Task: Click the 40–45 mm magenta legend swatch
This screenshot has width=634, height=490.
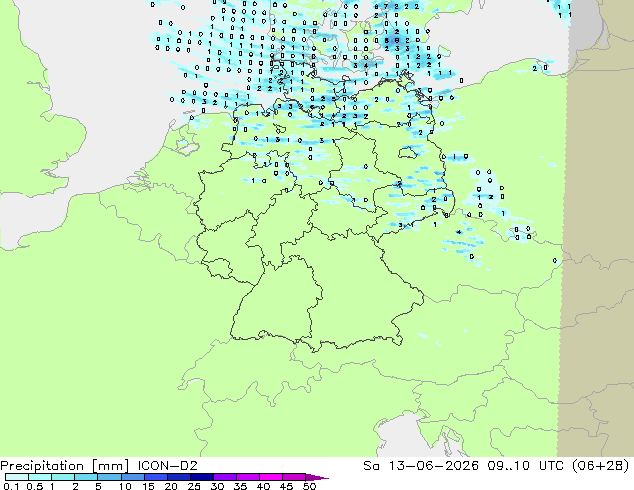Action: pyautogui.click(x=271, y=477)
